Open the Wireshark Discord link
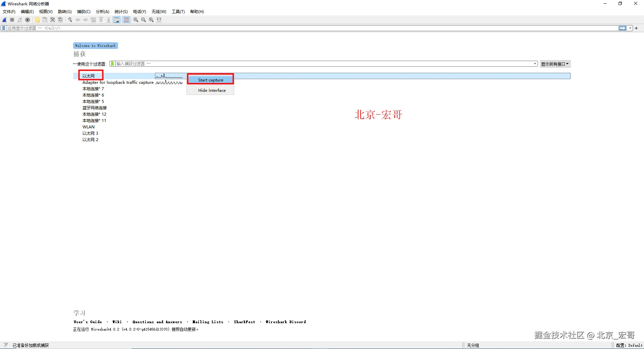This screenshot has height=349, width=644. tap(286, 322)
